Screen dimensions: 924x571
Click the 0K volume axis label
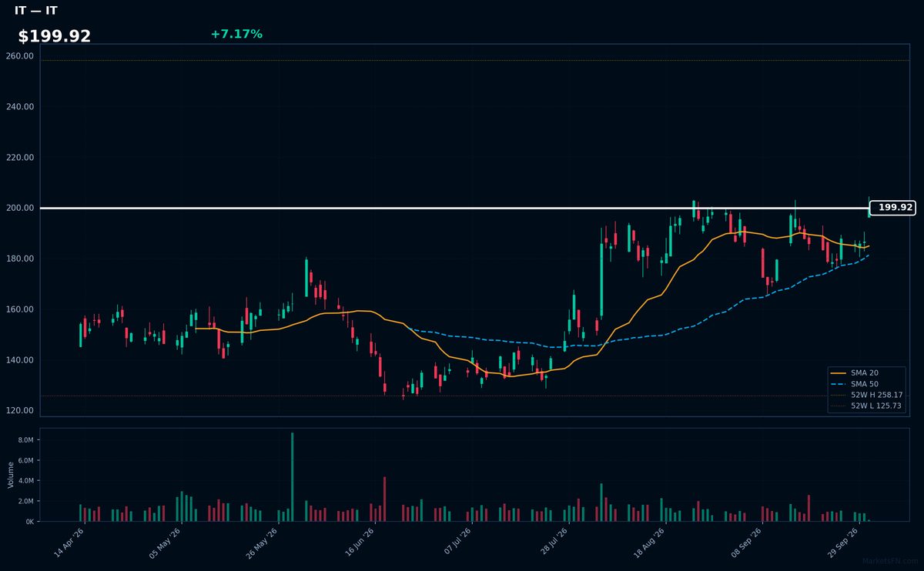pos(29,522)
